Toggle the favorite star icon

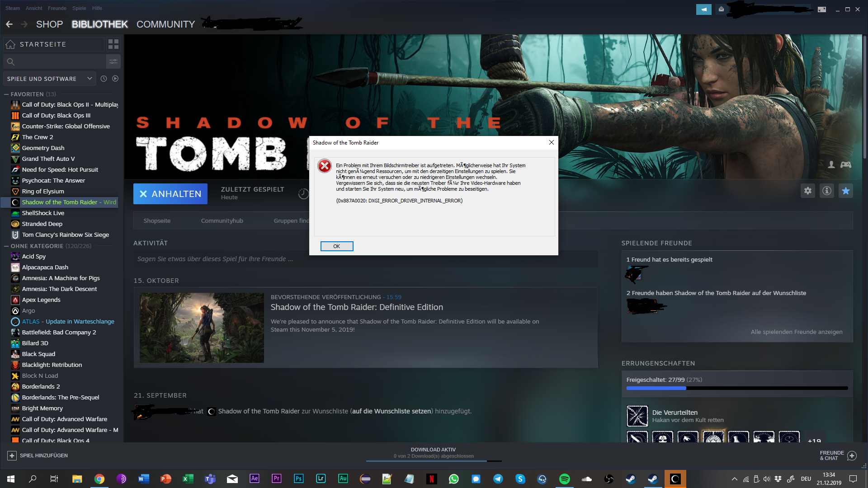click(x=846, y=191)
